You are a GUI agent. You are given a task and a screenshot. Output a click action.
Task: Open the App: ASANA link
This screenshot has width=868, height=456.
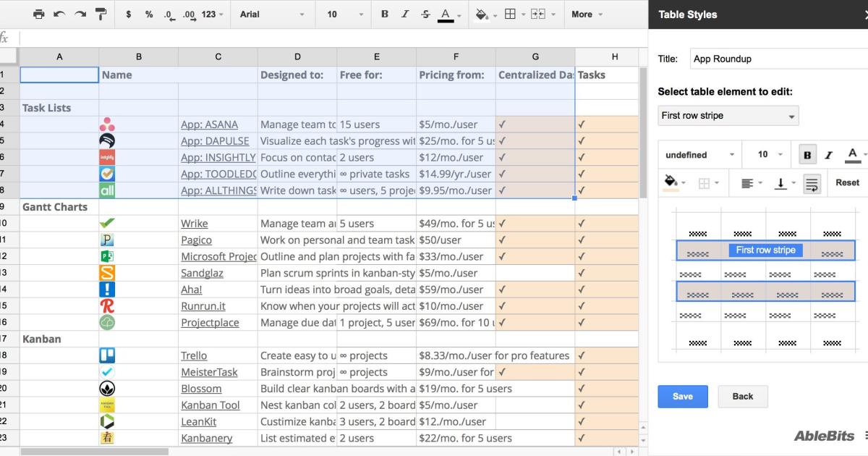(x=209, y=124)
